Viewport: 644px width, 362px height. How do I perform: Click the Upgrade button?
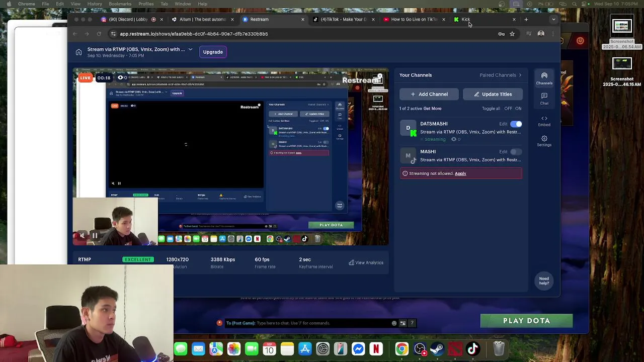213,52
